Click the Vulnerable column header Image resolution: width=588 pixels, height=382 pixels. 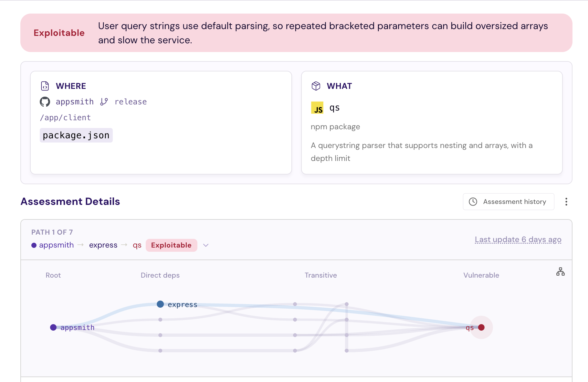point(481,275)
